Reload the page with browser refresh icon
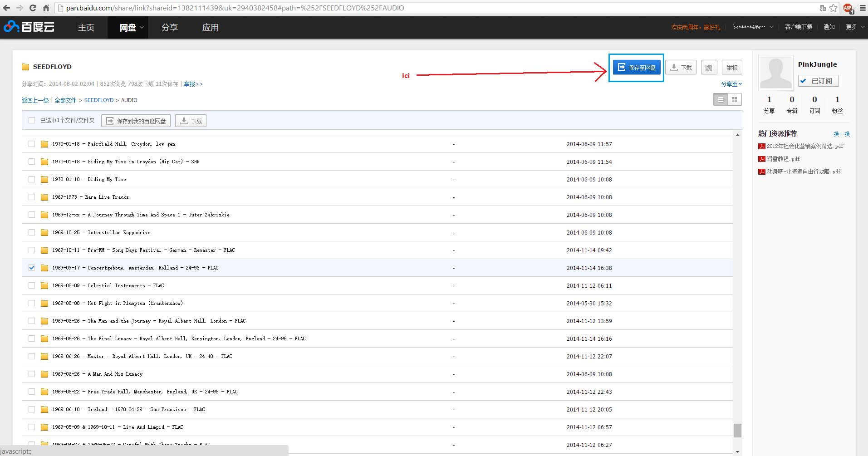Image resolution: width=868 pixels, height=456 pixels. [x=33, y=8]
